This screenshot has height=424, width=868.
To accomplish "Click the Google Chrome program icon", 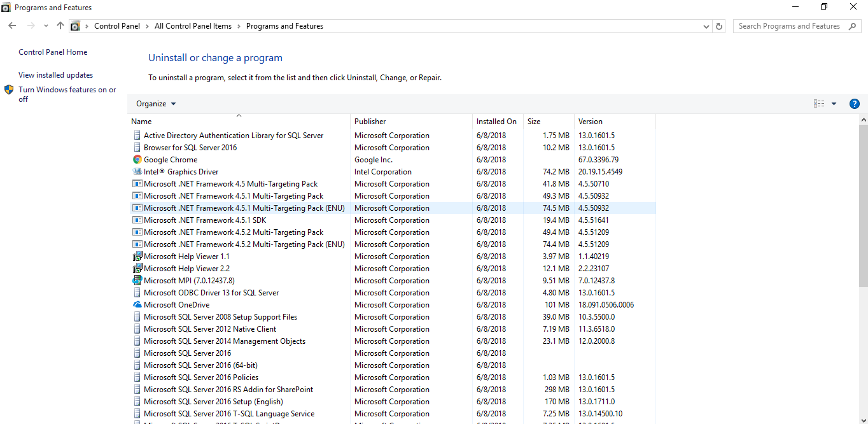I will [137, 160].
